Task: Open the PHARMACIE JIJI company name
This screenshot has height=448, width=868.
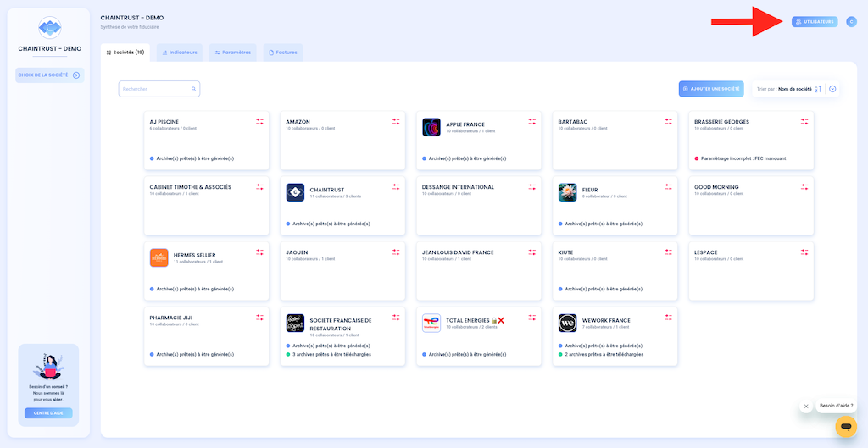Action: point(171,318)
